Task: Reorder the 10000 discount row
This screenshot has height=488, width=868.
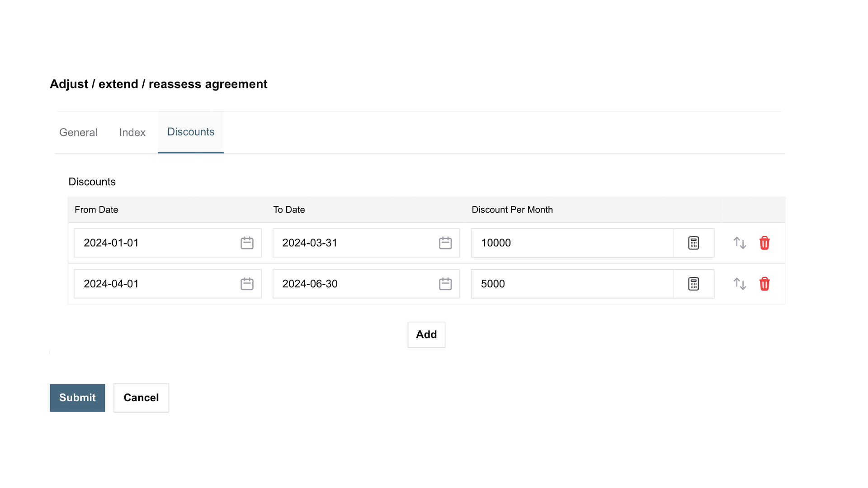Action: tap(740, 243)
